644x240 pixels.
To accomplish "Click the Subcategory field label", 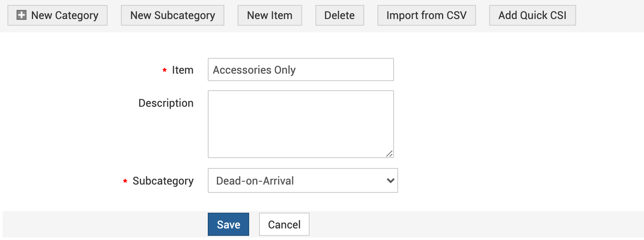I will (x=163, y=181).
